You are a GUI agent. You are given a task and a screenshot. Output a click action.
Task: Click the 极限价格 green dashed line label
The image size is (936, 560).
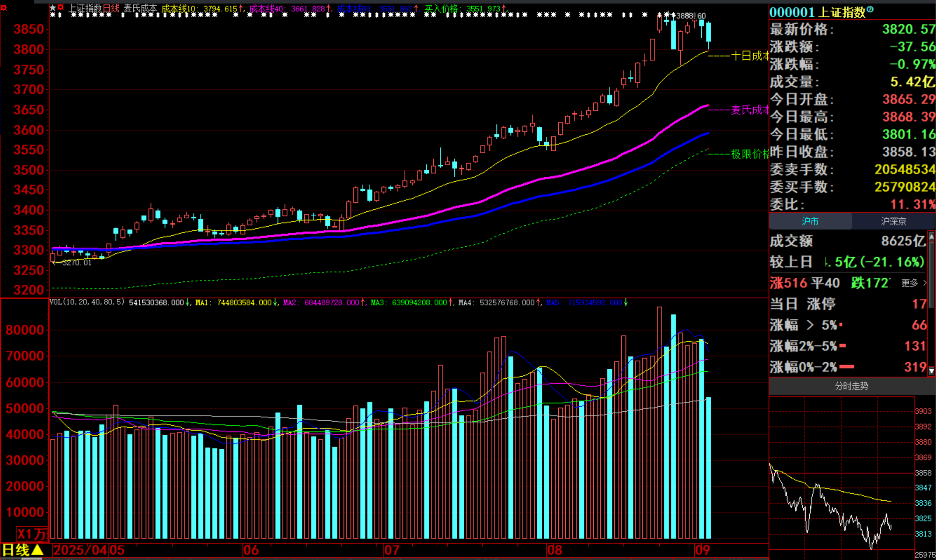pyautogui.click(x=750, y=154)
